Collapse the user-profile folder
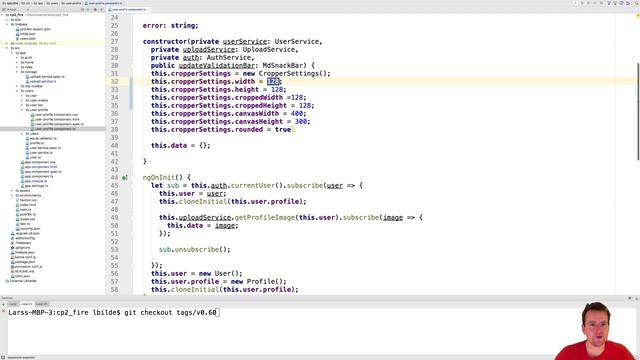The height and width of the screenshot is (360, 640). [x=22, y=110]
